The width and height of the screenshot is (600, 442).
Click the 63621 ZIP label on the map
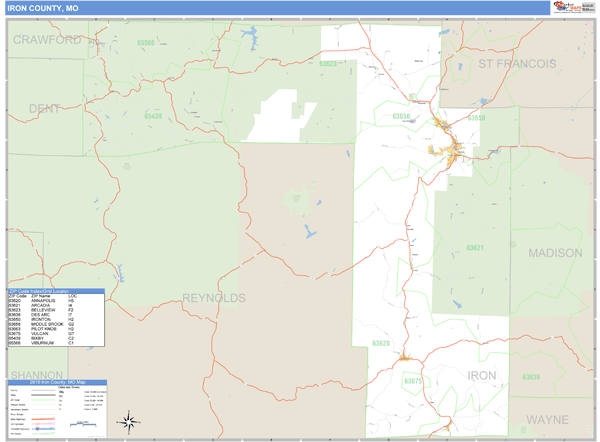[x=475, y=247]
